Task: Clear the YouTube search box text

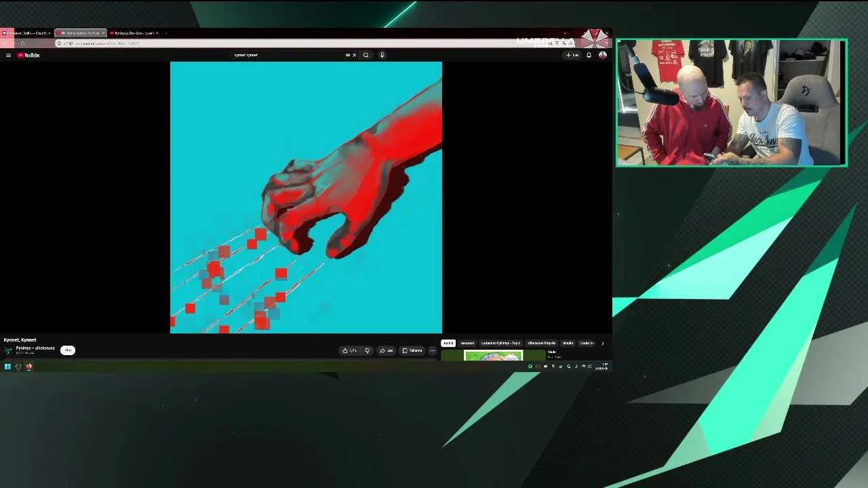Action: tap(354, 55)
